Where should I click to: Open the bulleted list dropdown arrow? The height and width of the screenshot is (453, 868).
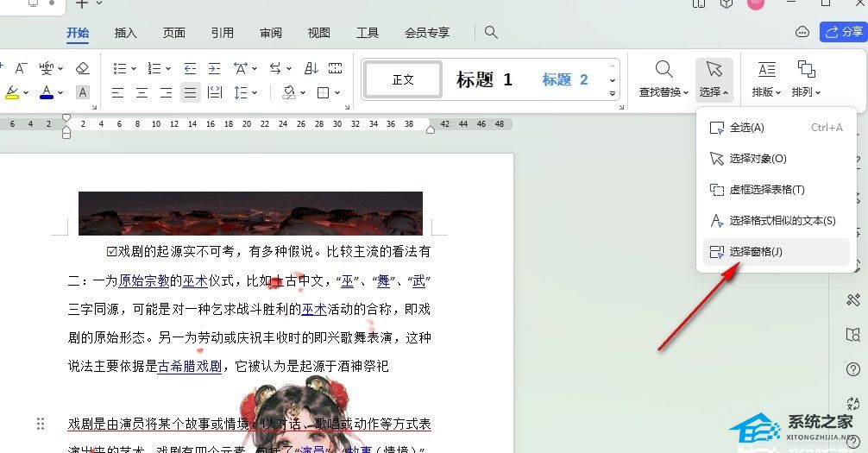tap(134, 69)
